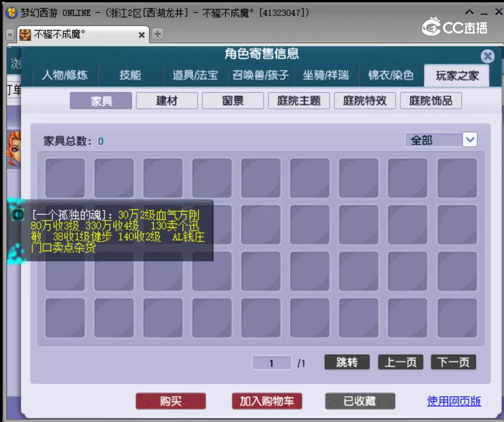Click 加入购物车 to add to cart

coord(267,401)
